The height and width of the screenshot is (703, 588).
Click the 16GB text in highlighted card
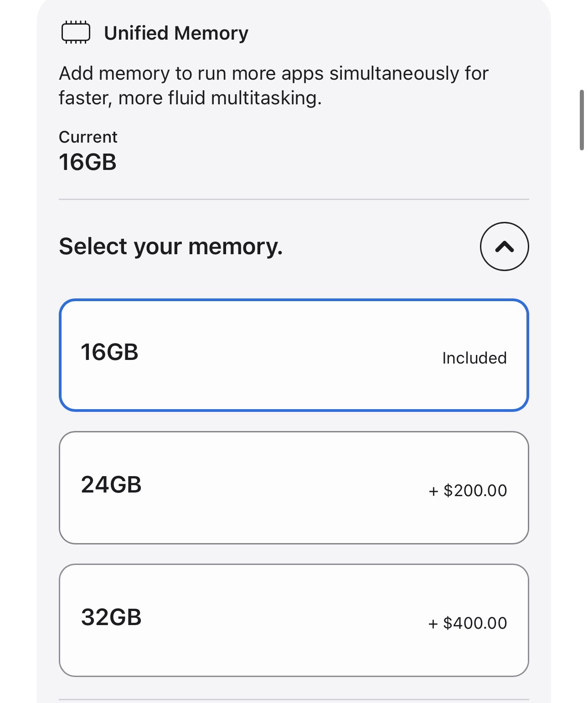109,352
